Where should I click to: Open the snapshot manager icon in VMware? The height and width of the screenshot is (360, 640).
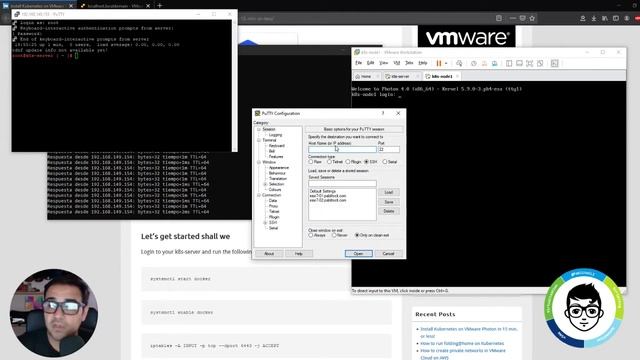(494, 63)
